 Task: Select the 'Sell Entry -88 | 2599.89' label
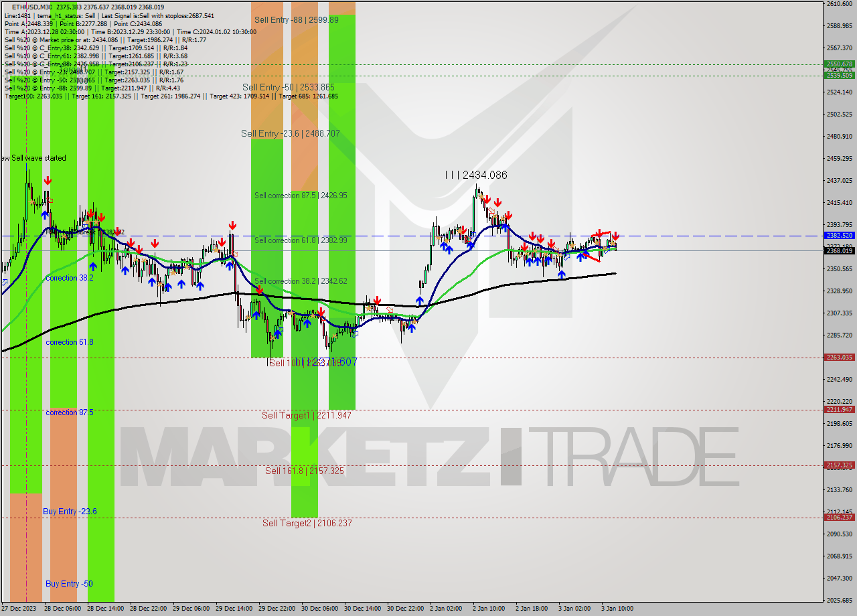point(296,20)
